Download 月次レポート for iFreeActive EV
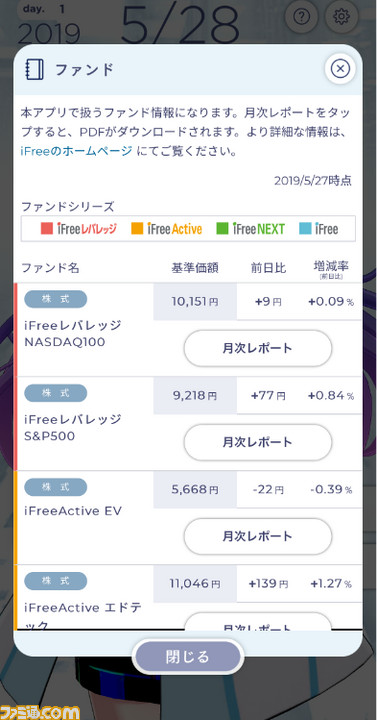The image size is (377, 720). pos(258,536)
